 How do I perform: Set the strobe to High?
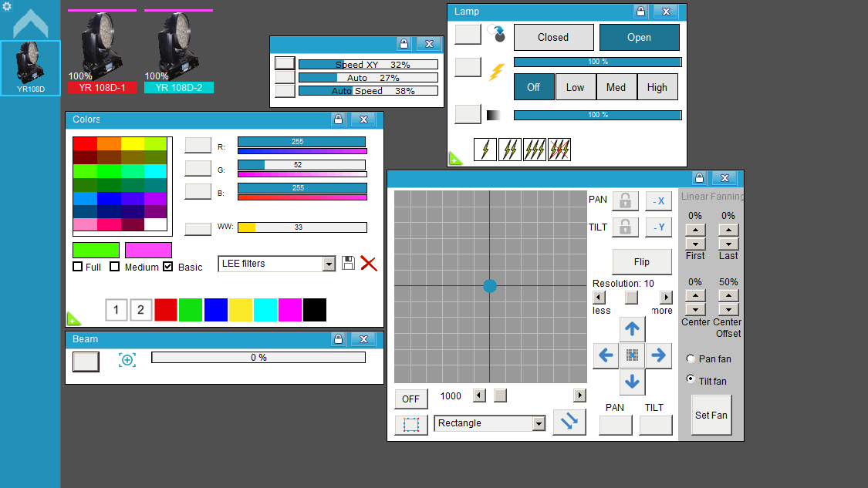tap(657, 87)
